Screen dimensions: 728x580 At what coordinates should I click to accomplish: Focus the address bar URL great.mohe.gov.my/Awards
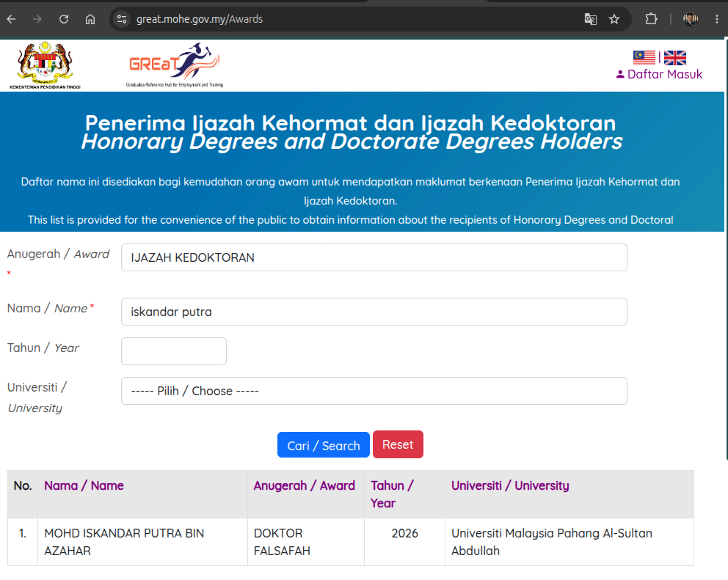[x=200, y=19]
